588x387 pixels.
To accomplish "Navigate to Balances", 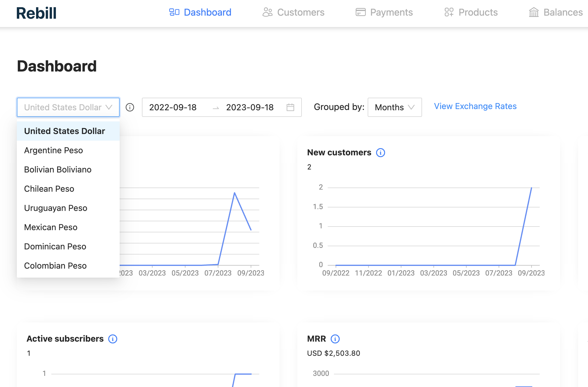I will 556,12.
